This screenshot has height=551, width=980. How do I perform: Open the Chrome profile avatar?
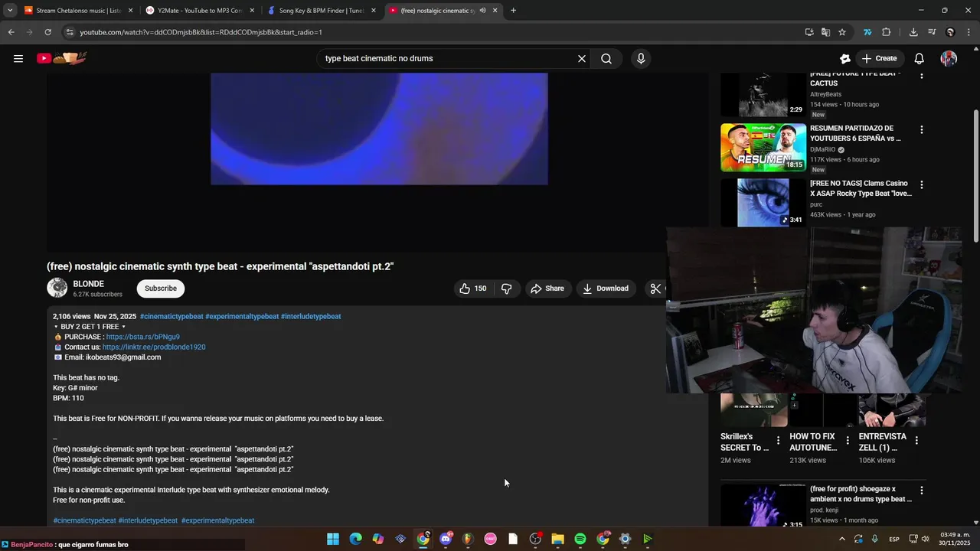[950, 32]
